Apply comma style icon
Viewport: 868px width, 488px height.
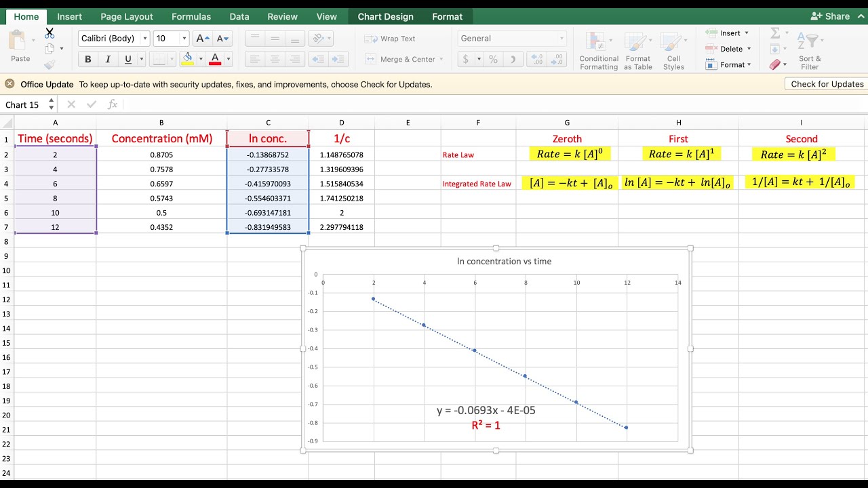[x=515, y=60]
